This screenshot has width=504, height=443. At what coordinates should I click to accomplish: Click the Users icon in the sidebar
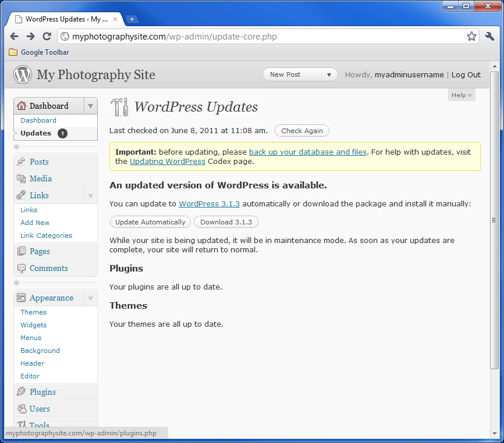point(22,409)
